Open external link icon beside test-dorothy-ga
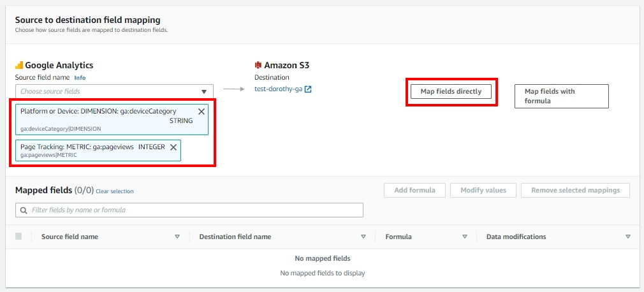Viewport: 644px width, 292px height. point(308,89)
